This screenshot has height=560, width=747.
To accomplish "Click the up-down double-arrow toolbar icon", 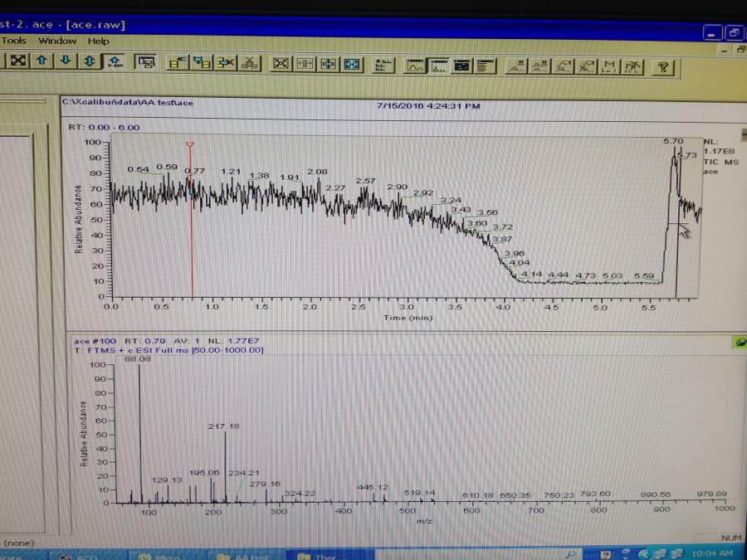I will coord(90,61).
